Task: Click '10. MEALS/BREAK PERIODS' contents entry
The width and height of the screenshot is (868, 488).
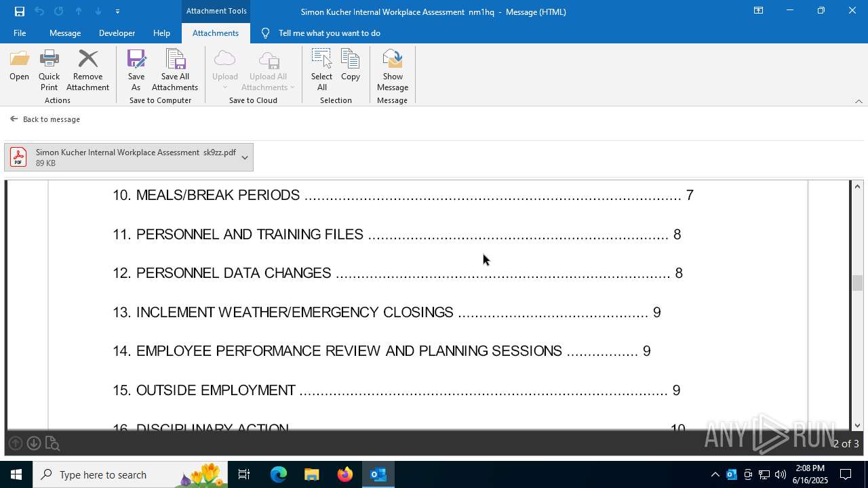Action: (403, 195)
